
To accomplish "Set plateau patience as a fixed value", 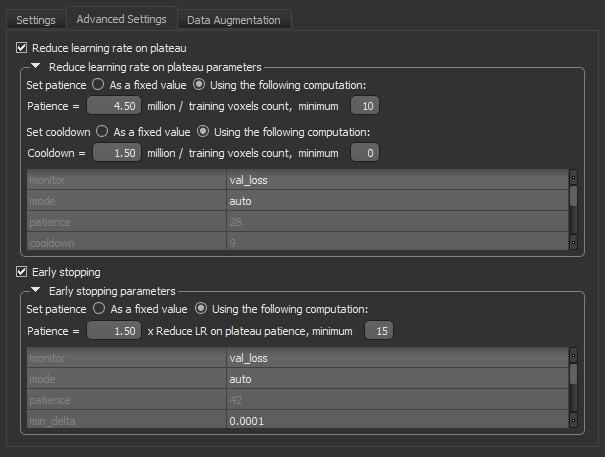I will 98,84.
